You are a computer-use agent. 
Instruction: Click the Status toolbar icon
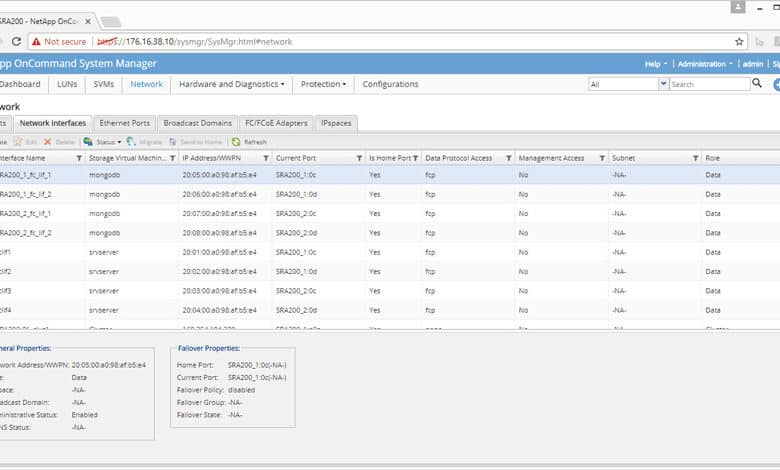(x=88, y=142)
